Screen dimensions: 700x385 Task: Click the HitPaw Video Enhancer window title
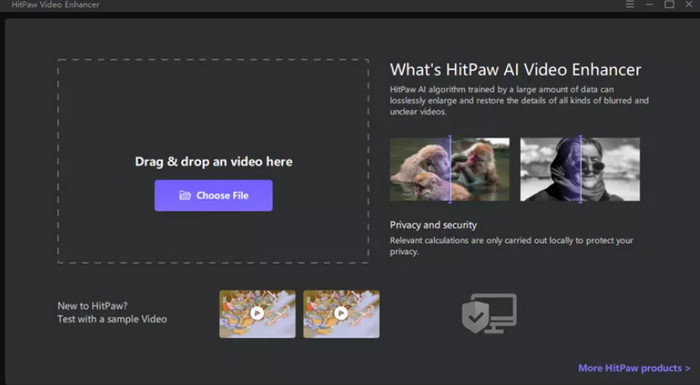(55, 4)
